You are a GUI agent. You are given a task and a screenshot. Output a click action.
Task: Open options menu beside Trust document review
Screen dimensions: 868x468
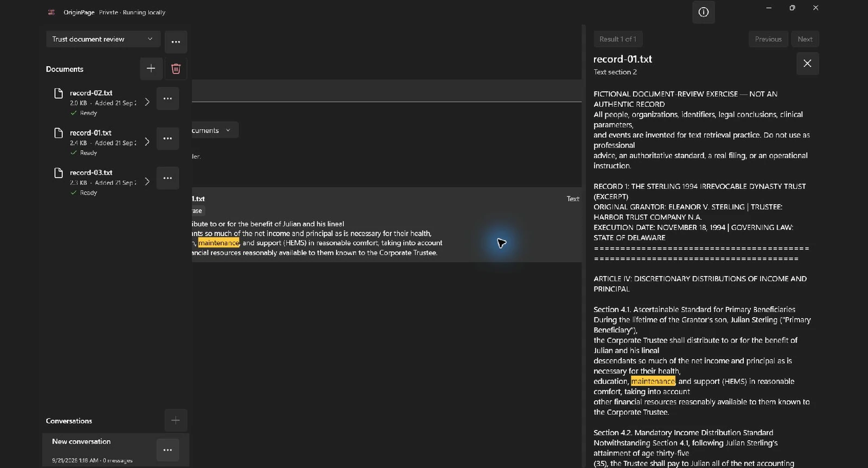tap(176, 42)
